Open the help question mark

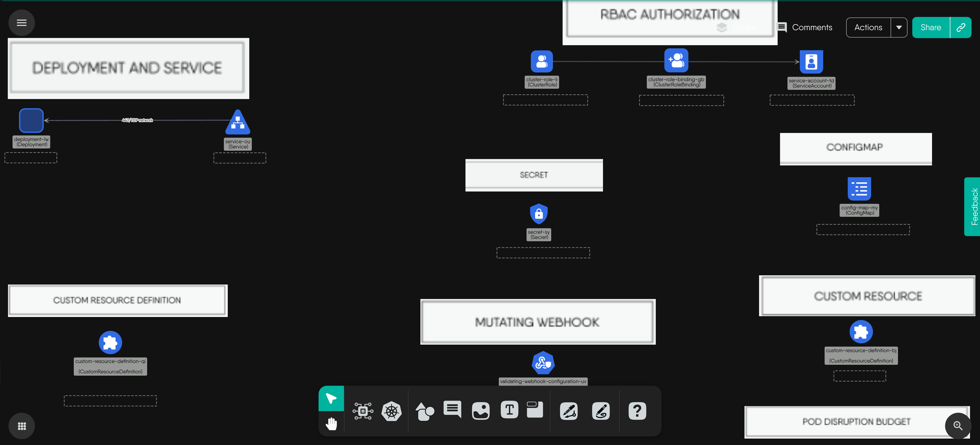tap(637, 411)
